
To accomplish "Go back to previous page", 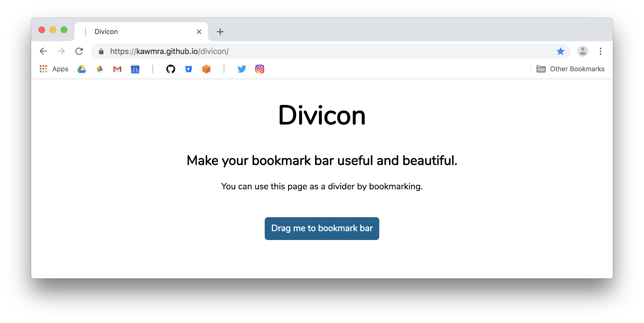I will (x=44, y=51).
